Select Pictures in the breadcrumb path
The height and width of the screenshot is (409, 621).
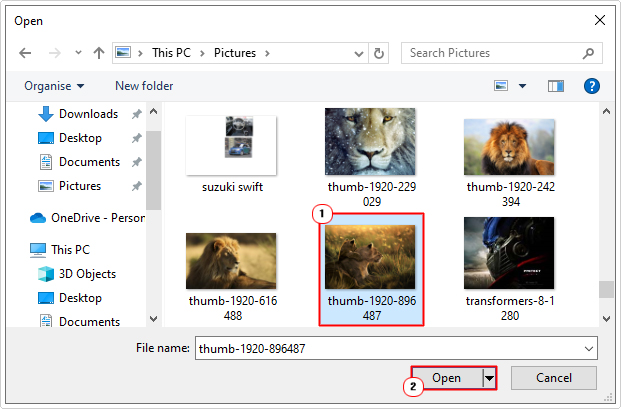coord(235,53)
